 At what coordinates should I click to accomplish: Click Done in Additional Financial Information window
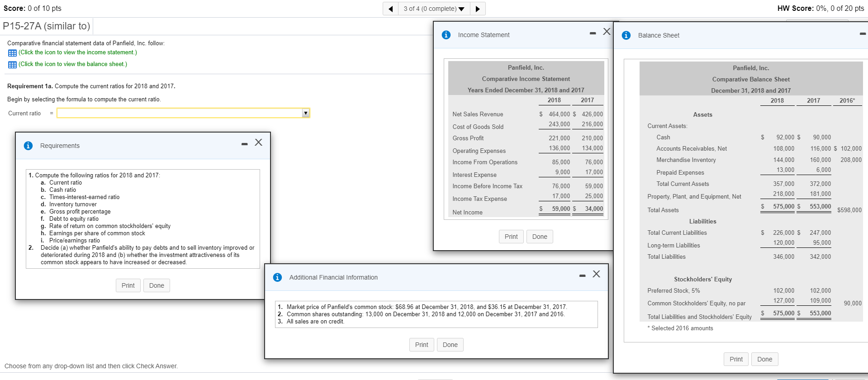(450, 345)
